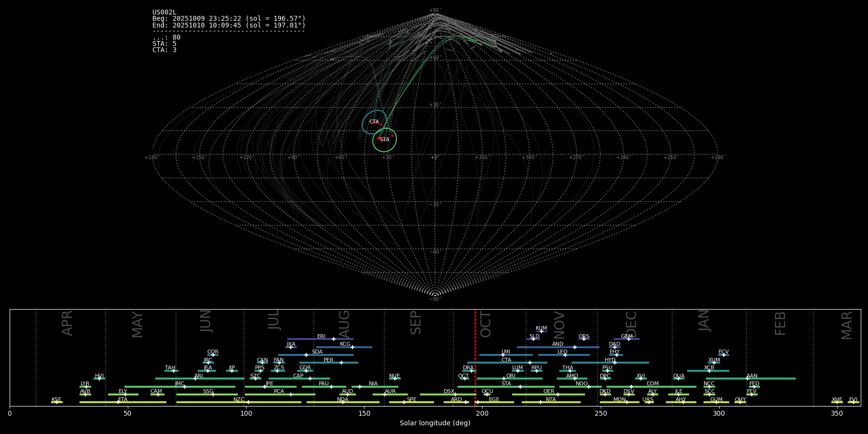The width and height of the screenshot is (868, 434).
Task: Click the KUM shower label at top
Action: 541,328
